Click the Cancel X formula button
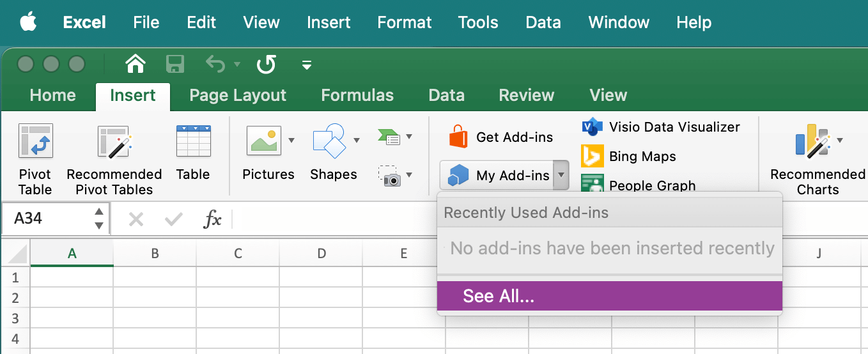The height and width of the screenshot is (354, 868). coord(136,219)
